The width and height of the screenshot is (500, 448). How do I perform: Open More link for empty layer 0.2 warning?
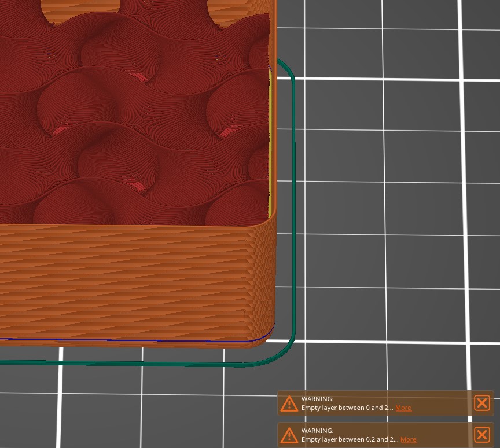408,440
